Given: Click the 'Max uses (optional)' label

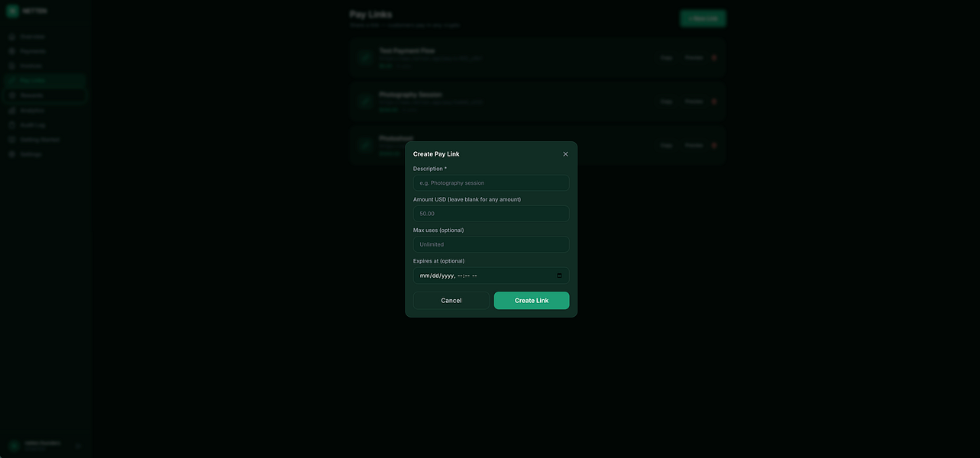Looking at the screenshot, I should pyautogui.click(x=438, y=230).
